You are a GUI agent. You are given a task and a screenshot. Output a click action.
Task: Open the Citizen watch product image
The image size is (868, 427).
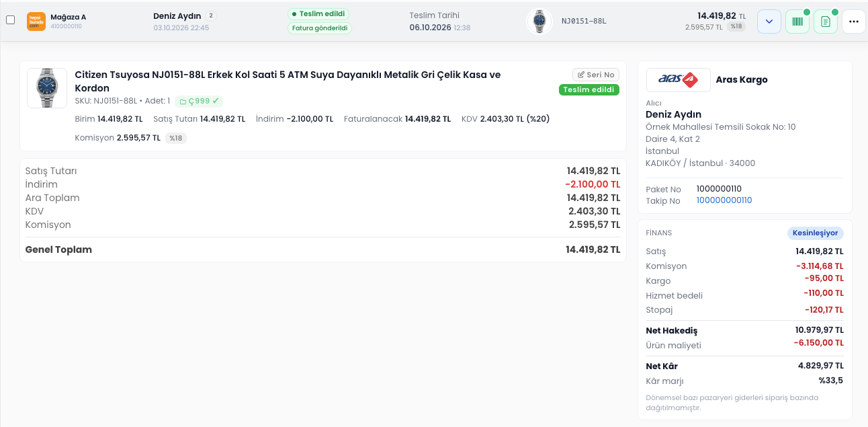coord(47,88)
